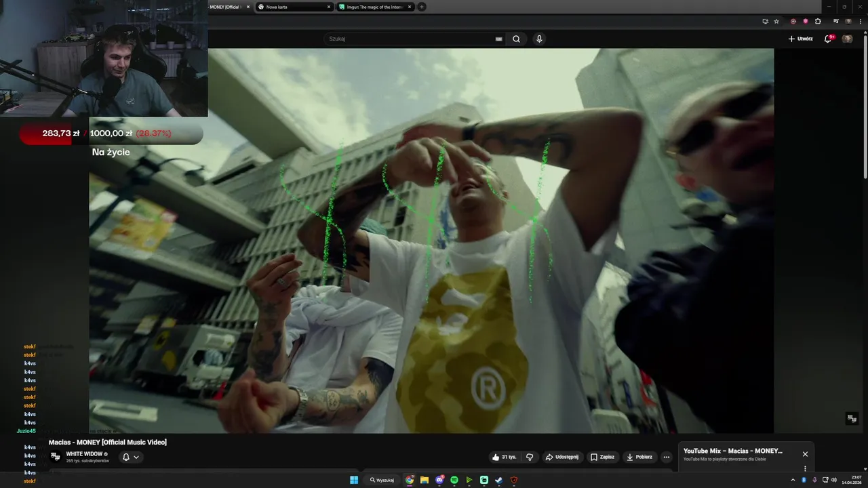Screen dimensions: 868x488
Task: Open the Chrome profile avatar
Action: 848,21
